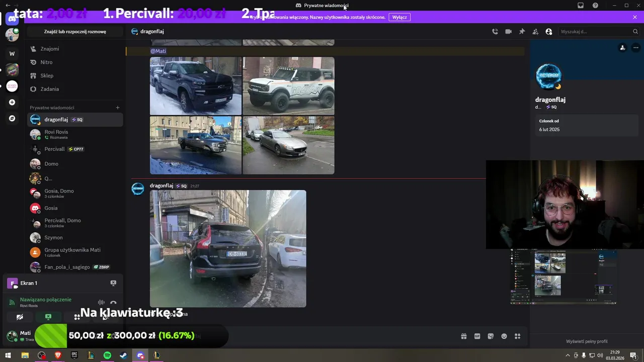This screenshot has width=644, height=362.
Task: Start a video call in the header
Action: click(509, 32)
